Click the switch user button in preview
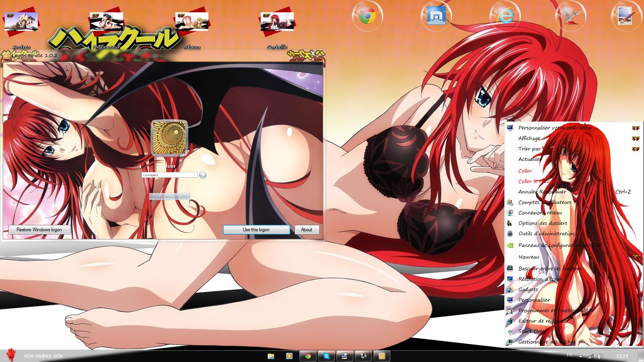This screenshot has width=644, height=362. 169,196
